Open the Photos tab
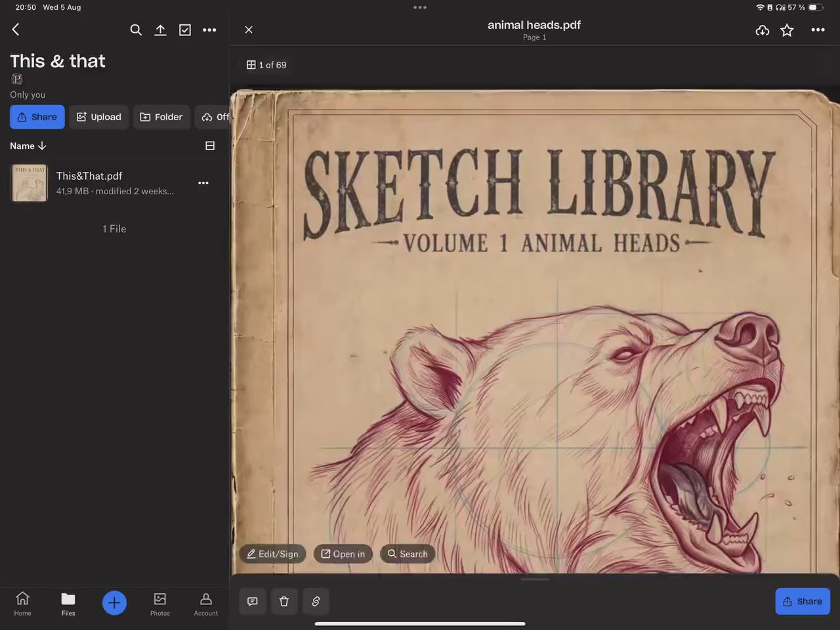The image size is (840, 630). pos(160,604)
